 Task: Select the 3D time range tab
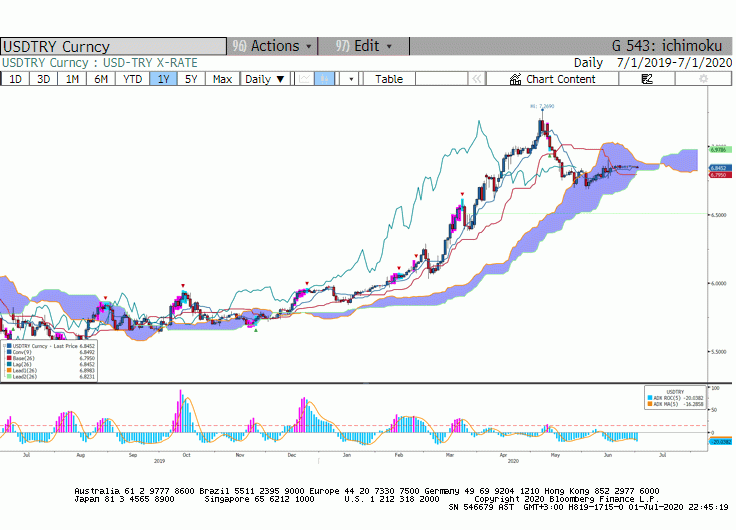tap(44, 79)
